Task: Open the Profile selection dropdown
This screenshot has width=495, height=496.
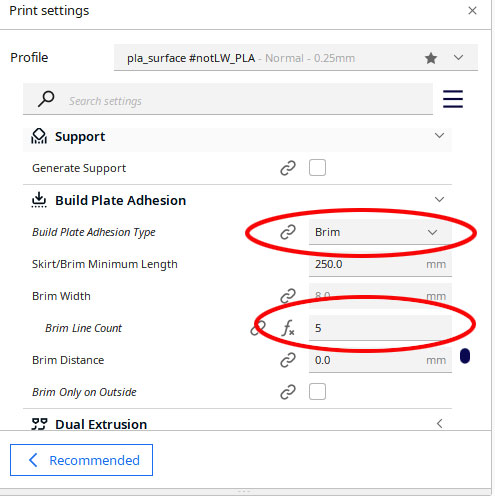Action: [296, 58]
